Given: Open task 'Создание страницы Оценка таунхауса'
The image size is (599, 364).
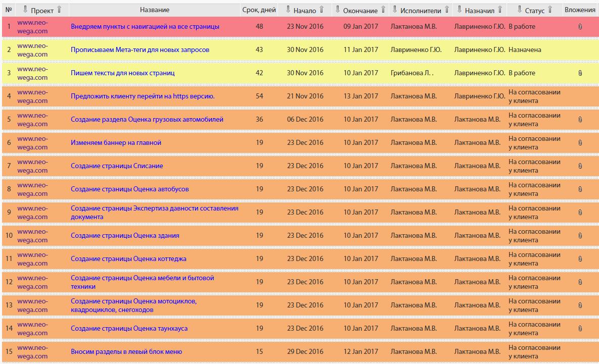Looking at the screenshot, I should pos(129,329).
